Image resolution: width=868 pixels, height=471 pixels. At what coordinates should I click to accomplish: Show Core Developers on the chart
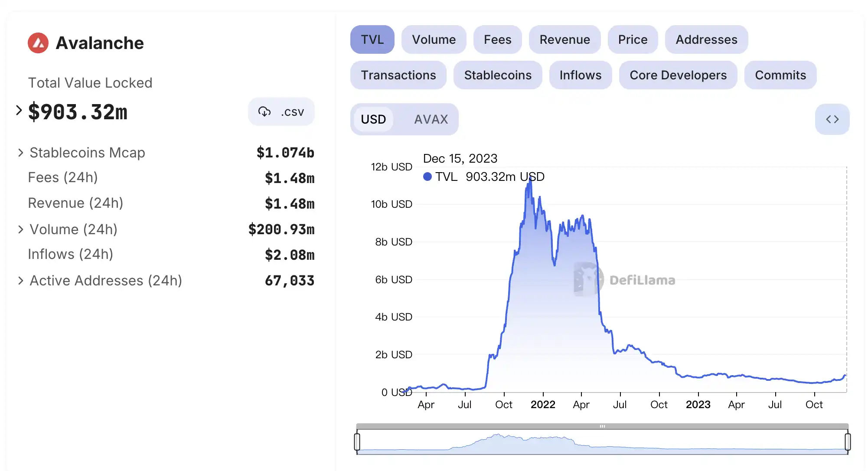coord(678,75)
